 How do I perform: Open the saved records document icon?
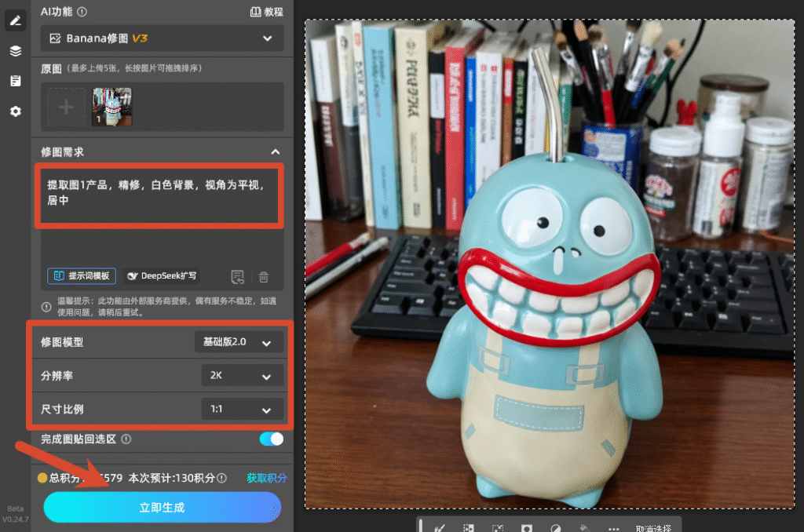click(x=16, y=81)
